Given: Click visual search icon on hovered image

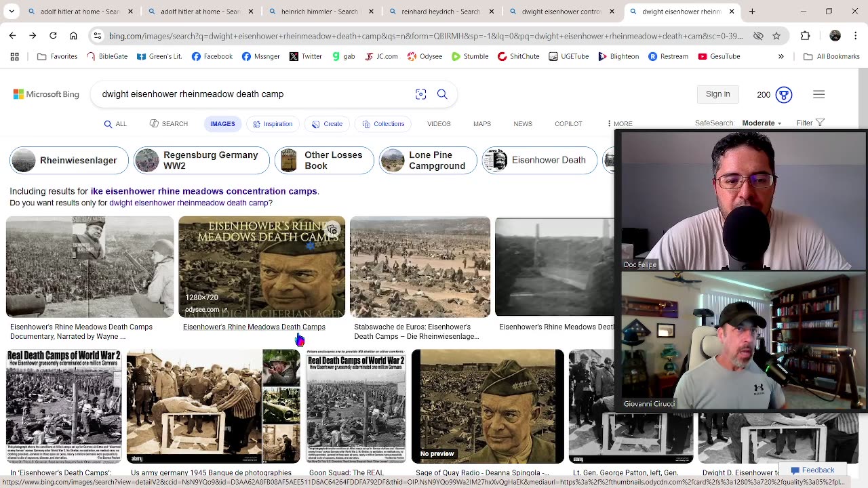Looking at the screenshot, I should point(332,230).
